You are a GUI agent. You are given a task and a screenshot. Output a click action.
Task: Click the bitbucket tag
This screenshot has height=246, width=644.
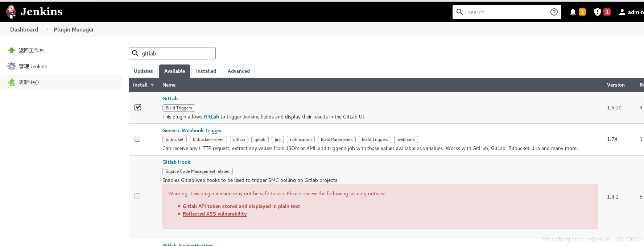point(174,139)
